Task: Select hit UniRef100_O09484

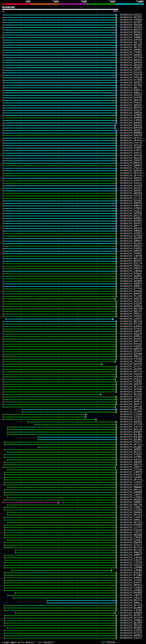Action: (x=131, y=20)
